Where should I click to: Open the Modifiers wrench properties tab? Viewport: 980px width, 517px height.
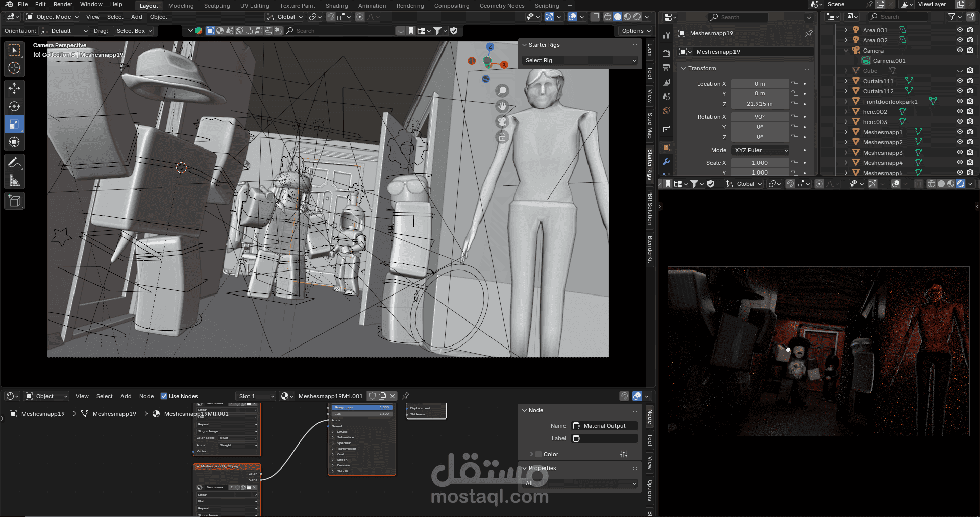pos(666,162)
